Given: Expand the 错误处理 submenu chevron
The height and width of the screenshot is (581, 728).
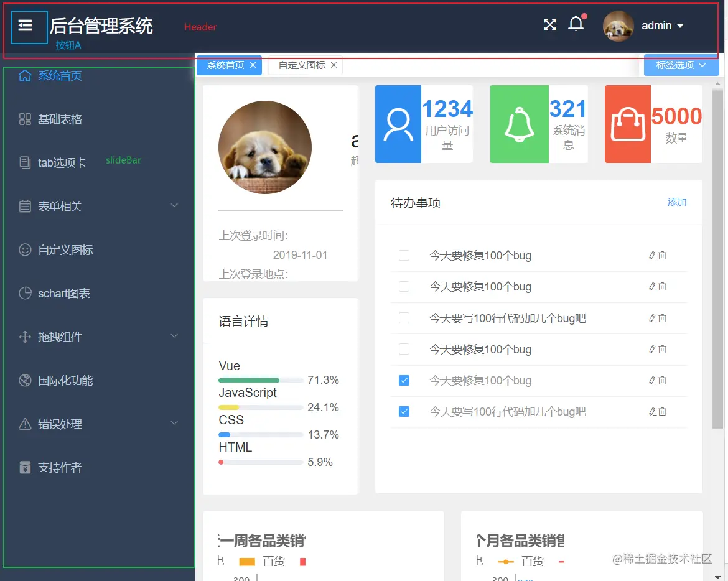Looking at the screenshot, I should tap(175, 423).
